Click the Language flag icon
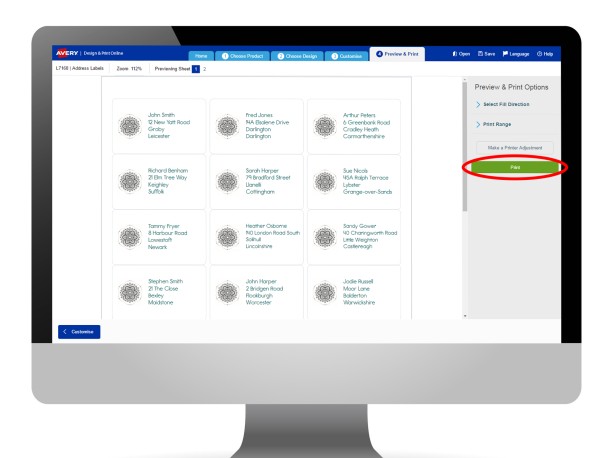 [x=505, y=53]
